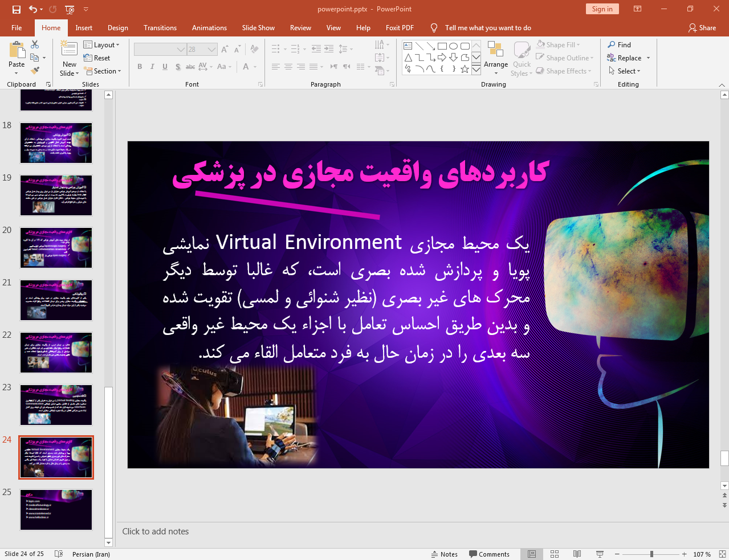This screenshot has width=729, height=560.
Task: Click the Undo arrow in quick access toolbar
Action: (x=33, y=9)
